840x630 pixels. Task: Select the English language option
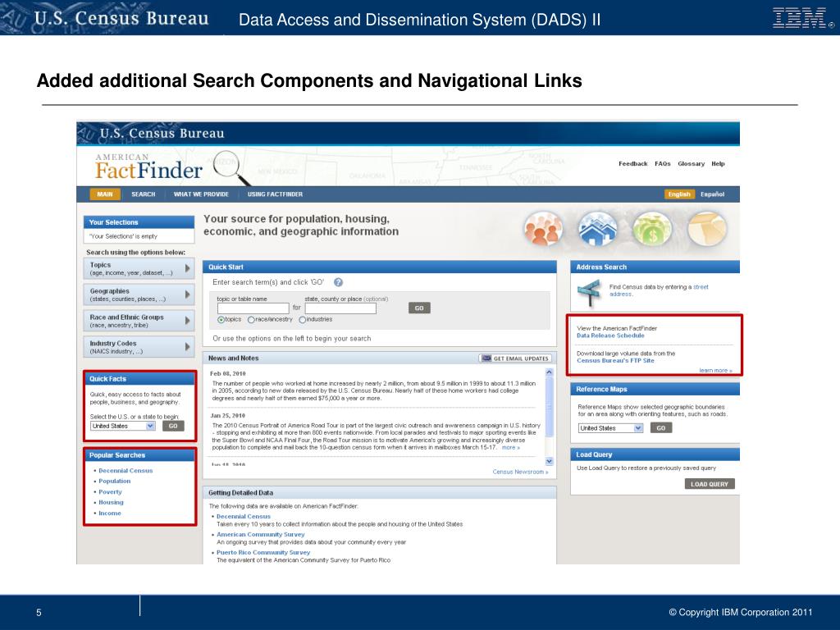(679, 194)
